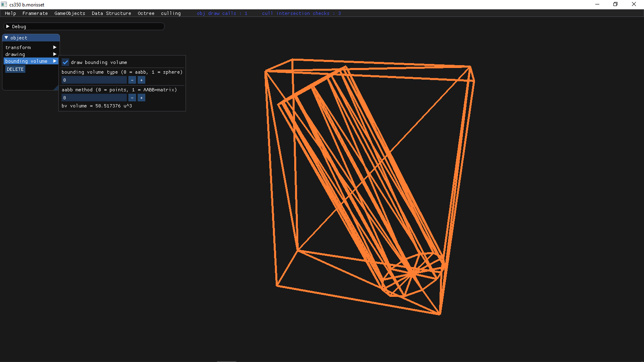Open the Octree menu
The height and width of the screenshot is (362, 644).
(x=146, y=13)
